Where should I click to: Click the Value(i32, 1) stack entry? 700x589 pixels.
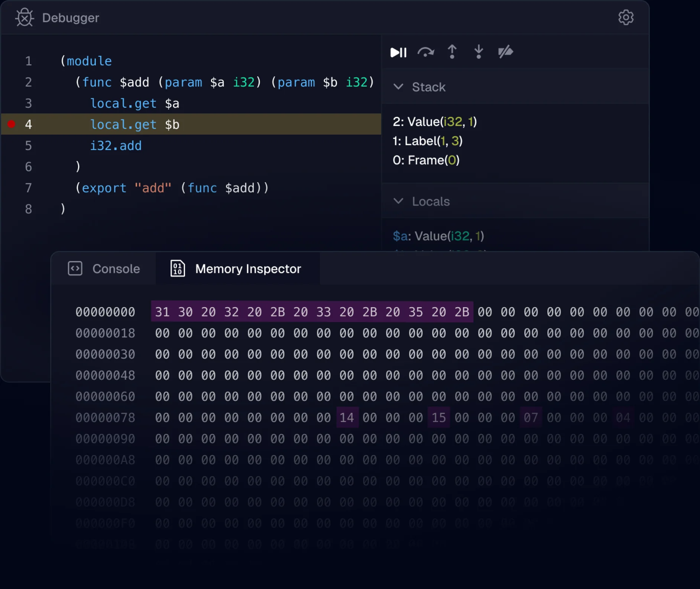pos(435,122)
